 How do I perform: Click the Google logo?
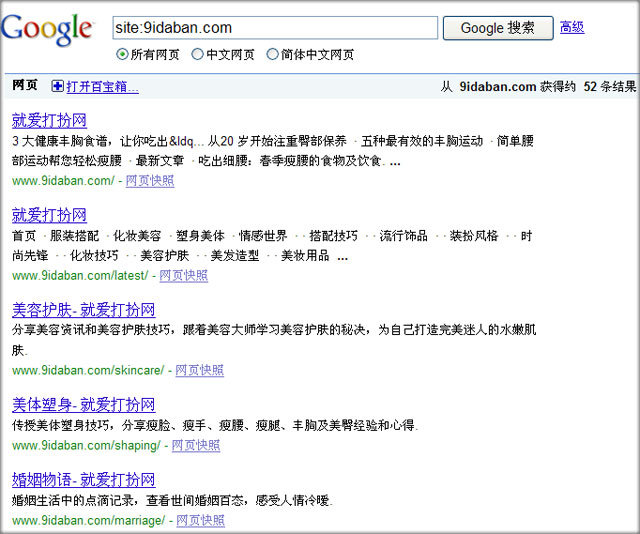(47, 29)
